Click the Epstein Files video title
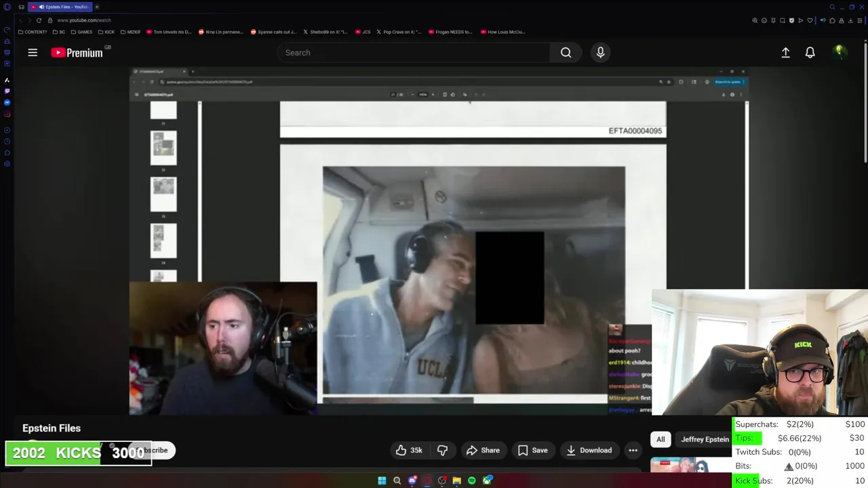The image size is (868, 488). (52, 428)
